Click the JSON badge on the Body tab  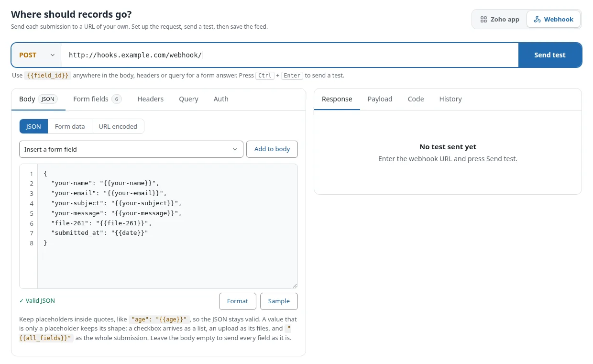click(48, 99)
